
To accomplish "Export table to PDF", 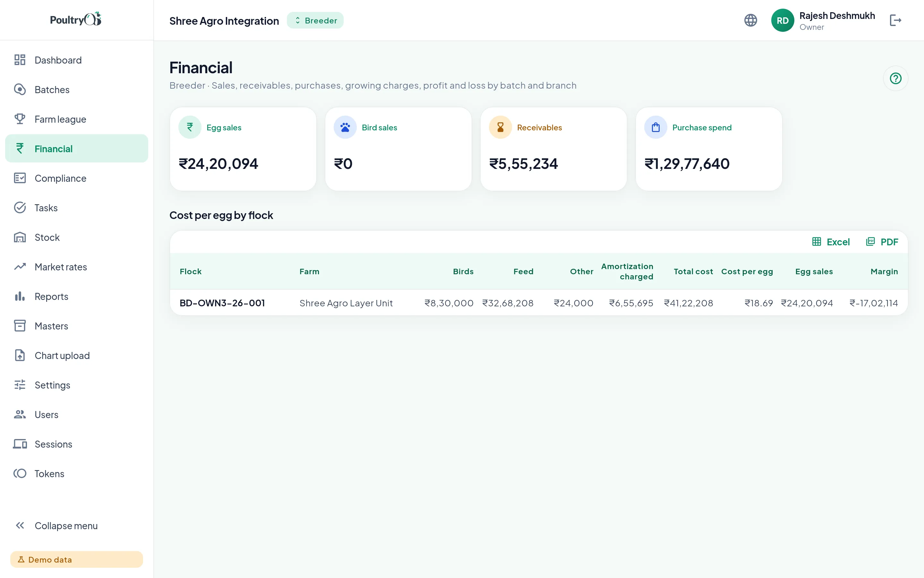I will point(882,241).
